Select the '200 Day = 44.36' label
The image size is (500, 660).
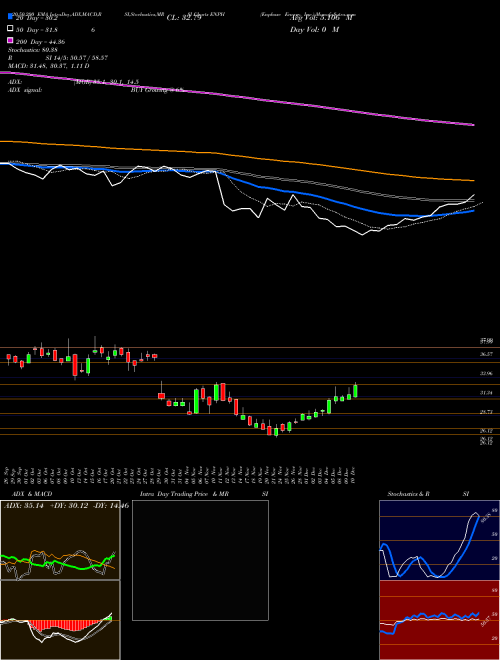pyautogui.click(x=40, y=42)
